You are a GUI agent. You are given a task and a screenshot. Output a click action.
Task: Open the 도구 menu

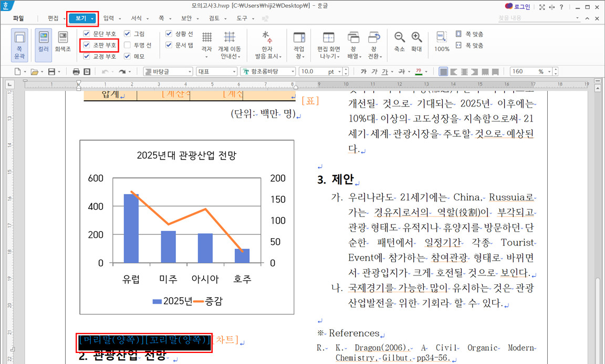coord(242,18)
